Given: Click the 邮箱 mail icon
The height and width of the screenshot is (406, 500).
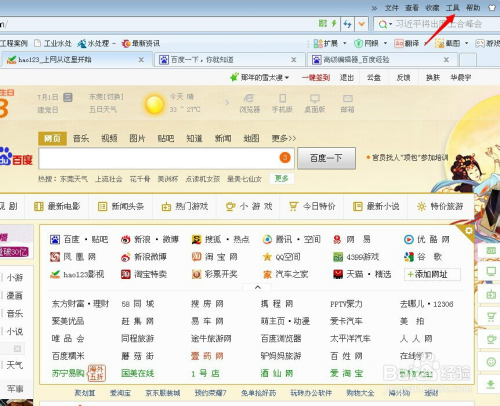Looking at the screenshot, I should [347, 103].
